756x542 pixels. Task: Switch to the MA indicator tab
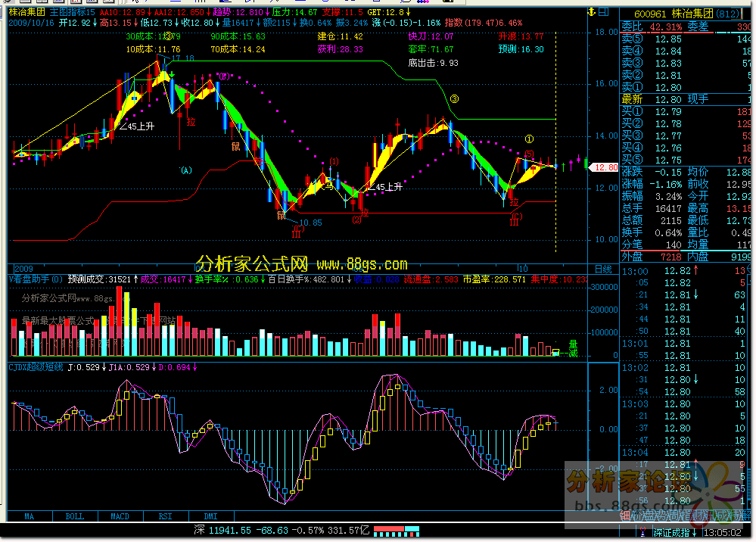coord(29,516)
